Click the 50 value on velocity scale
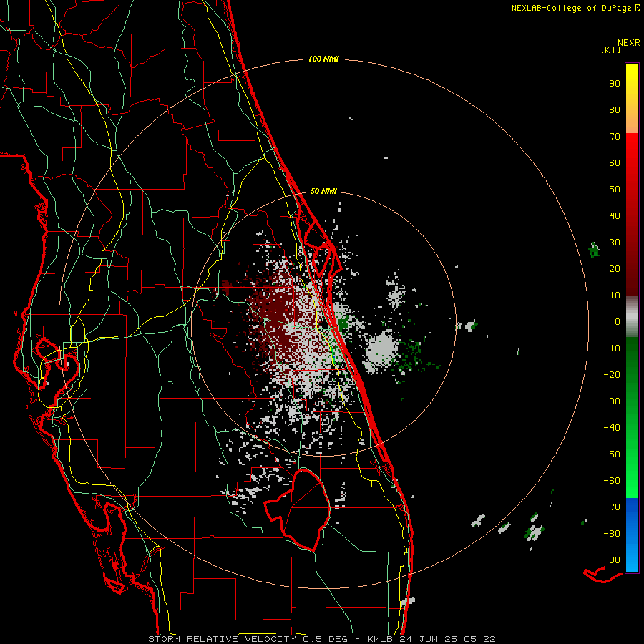Viewport: 644px width, 644px height. tap(615, 190)
